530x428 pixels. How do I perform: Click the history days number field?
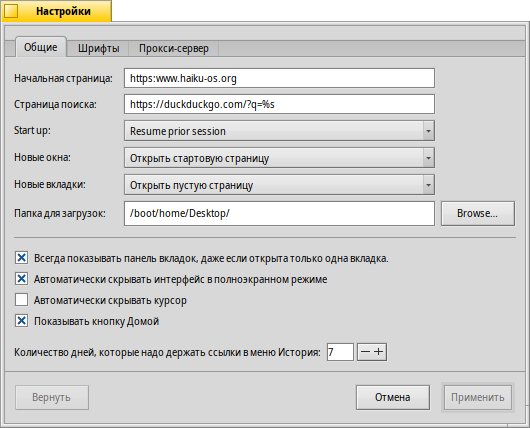340,352
